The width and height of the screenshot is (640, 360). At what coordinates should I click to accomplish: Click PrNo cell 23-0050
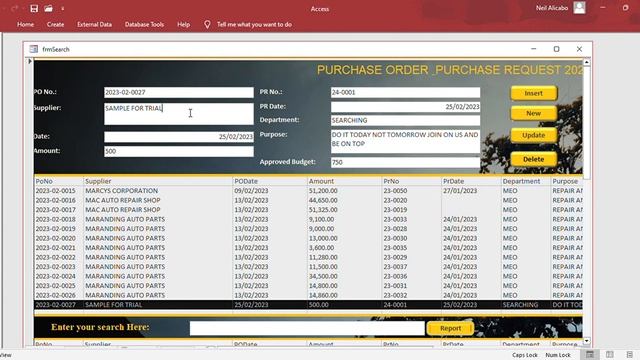click(395, 191)
